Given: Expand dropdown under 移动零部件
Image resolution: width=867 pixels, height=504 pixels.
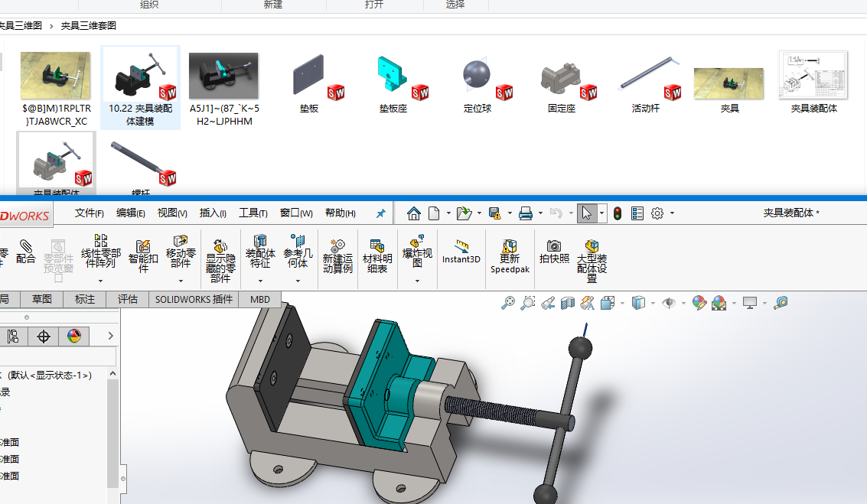Looking at the screenshot, I should [181, 281].
